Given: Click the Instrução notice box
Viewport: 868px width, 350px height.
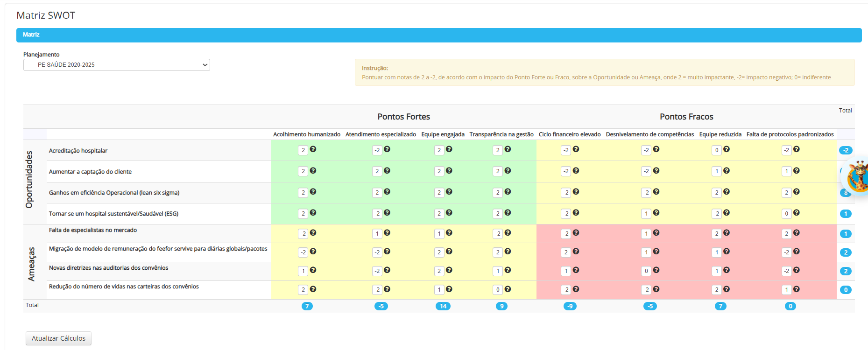Looking at the screenshot, I should 605,72.
